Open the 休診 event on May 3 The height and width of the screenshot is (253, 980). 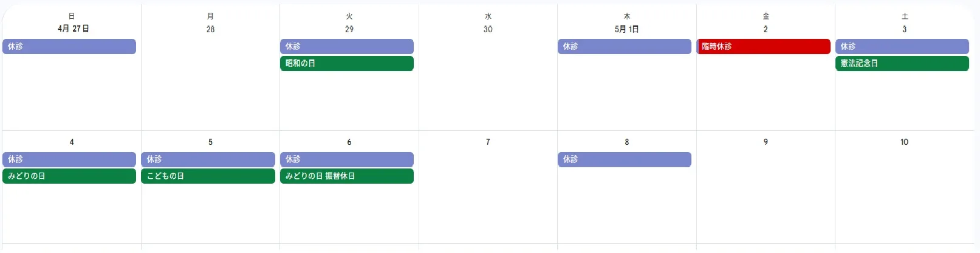902,47
